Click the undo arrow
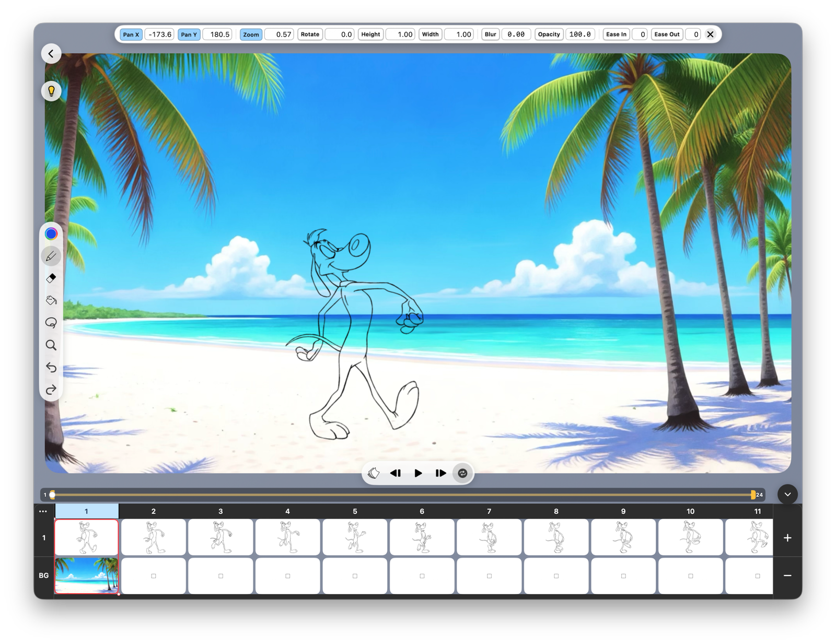This screenshot has width=836, height=644. click(51, 368)
